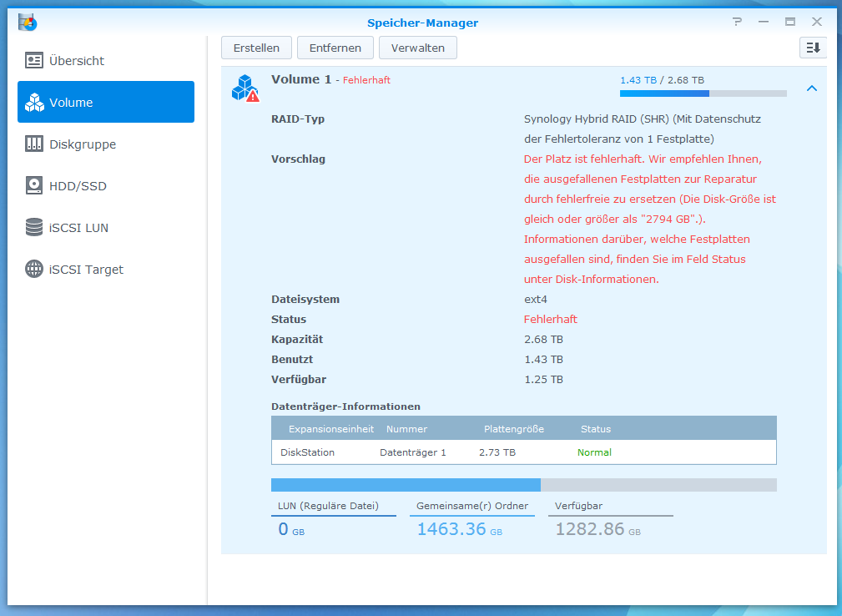The height and width of the screenshot is (616, 842).
Task: Click the 2.68 TB Kapazität value
Action: tap(543, 340)
